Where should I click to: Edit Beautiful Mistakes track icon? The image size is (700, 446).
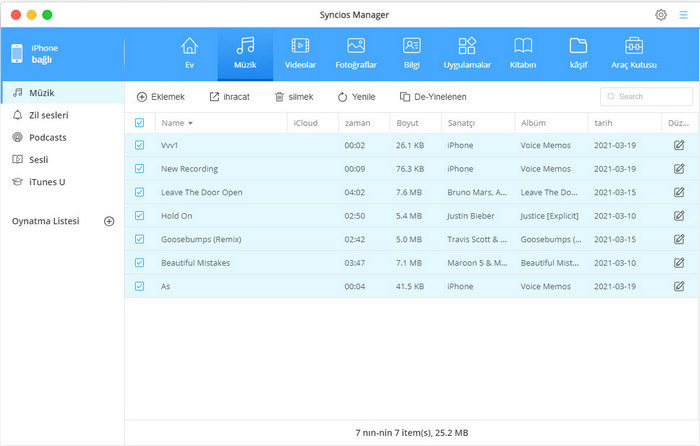click(x=679, y=263)
